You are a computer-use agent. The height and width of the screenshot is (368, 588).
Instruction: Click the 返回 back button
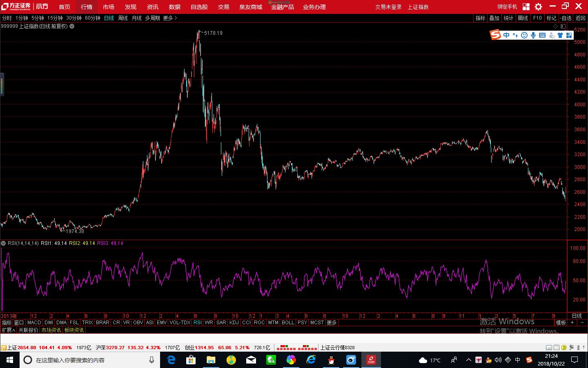coord(581,18)
